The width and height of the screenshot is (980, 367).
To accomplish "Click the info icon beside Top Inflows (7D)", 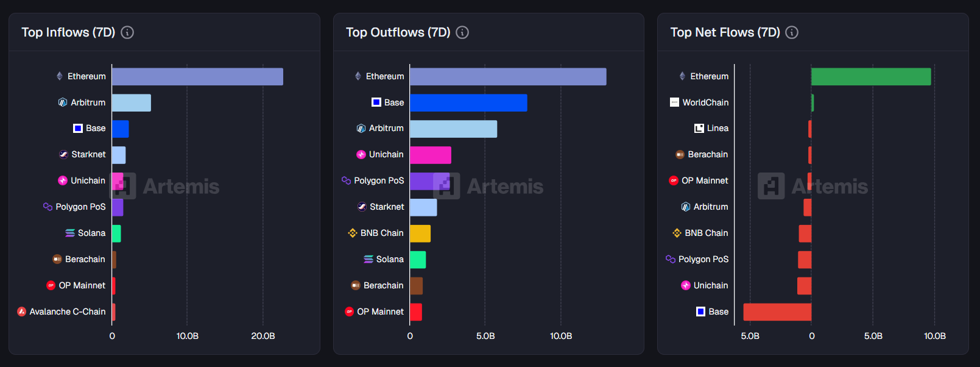I will (127, 32).
